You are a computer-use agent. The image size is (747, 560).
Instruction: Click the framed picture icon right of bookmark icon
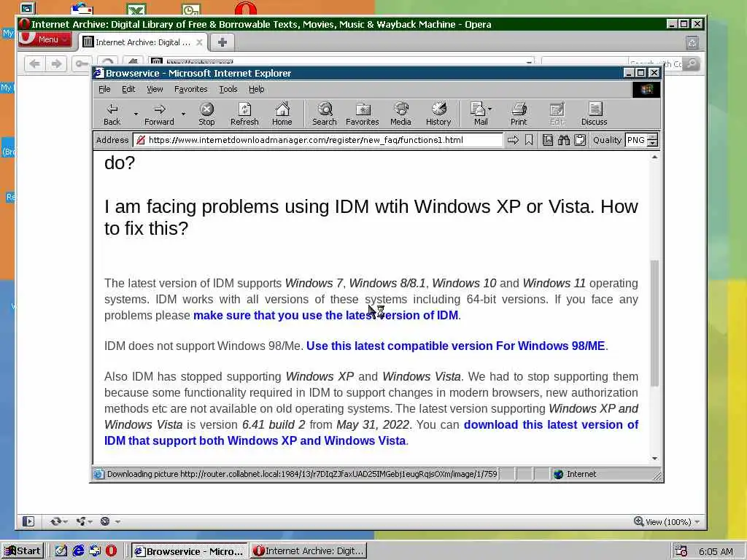tap(548, 140)
